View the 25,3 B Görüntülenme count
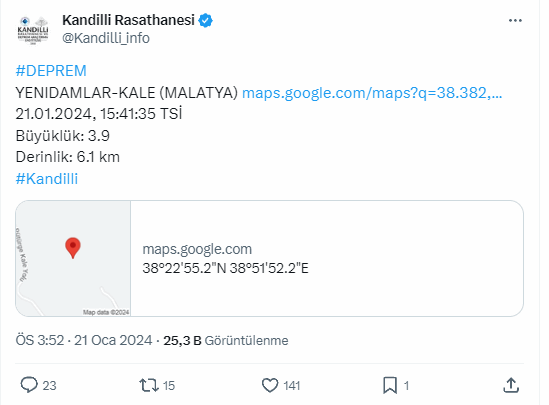Screen dimensions: 549x405 [x=226, y=340]
